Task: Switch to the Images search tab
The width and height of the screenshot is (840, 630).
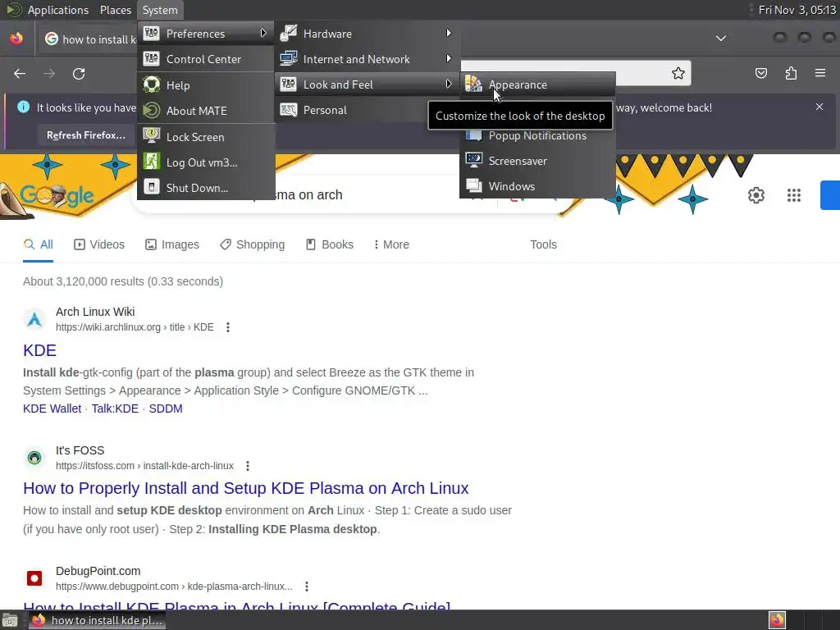Action: click(x=172, y=244)
